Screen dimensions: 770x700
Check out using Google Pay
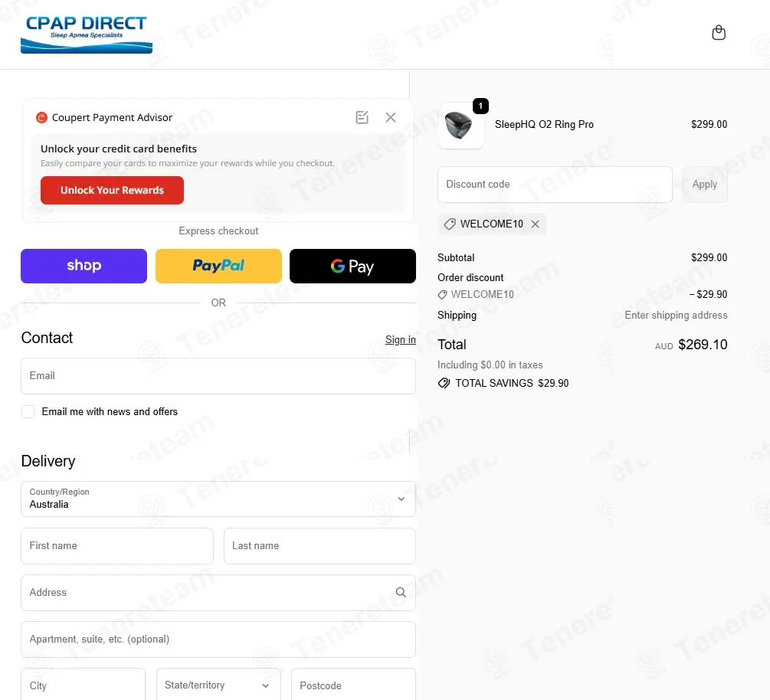tap(352, 266)
